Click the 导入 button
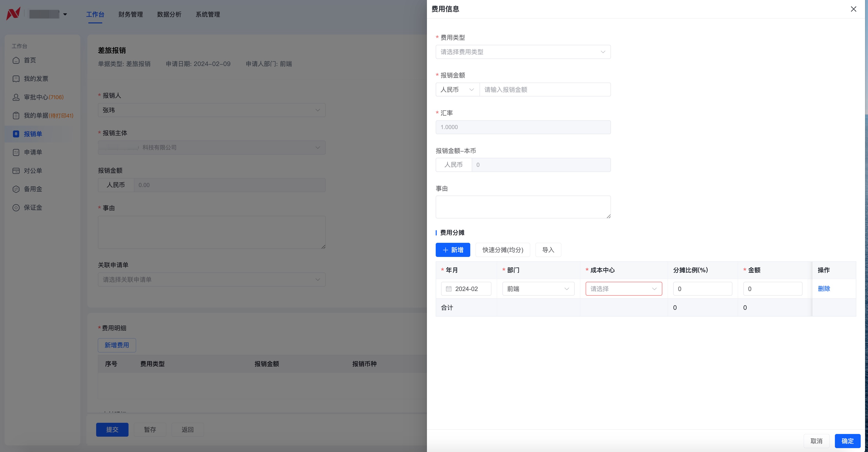The image size is (868, 452). pyautogui.click(x=548, y=250)
